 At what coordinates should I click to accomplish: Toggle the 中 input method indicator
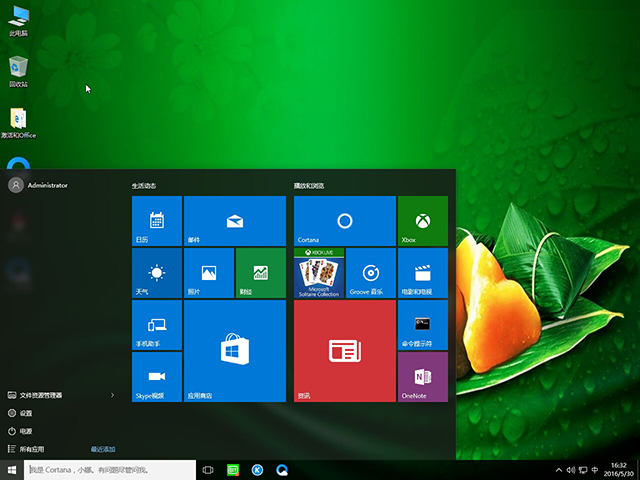pyautogui.click(x=596, y=469)
